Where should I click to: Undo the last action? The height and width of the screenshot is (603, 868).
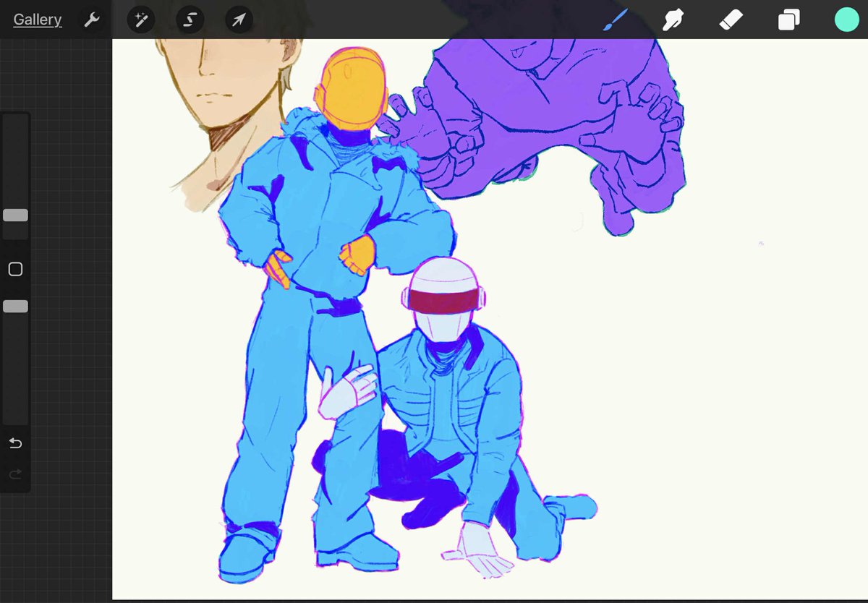pyautogui.click(x=15, y=443)
